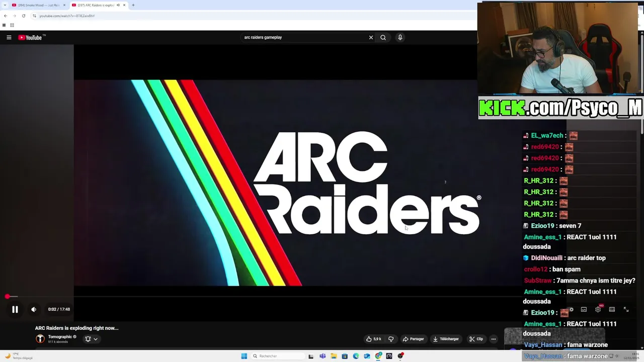Open weather widget on taskbar
Screen dimensions: 644x362
click(x=19, y=356)
